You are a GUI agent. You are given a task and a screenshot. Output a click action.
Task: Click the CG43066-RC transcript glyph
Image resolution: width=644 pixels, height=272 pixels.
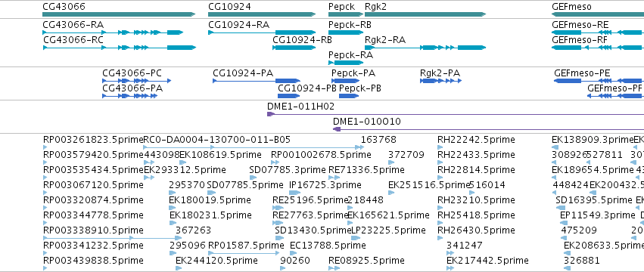pyautogui.click(x=119, y=48)
